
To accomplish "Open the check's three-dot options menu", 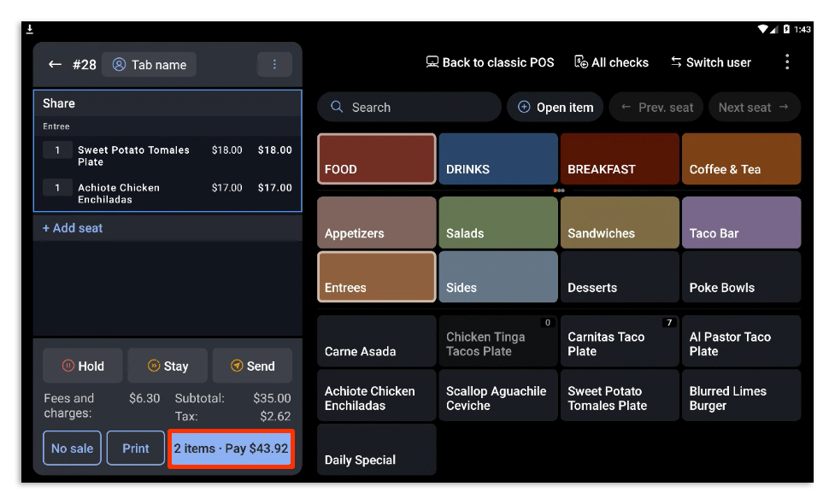I will tap(274, 64).
